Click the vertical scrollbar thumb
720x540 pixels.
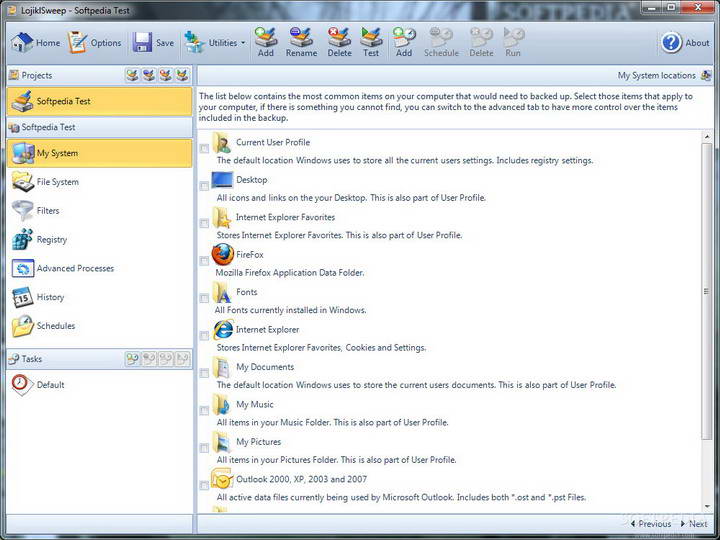[706, 291]
